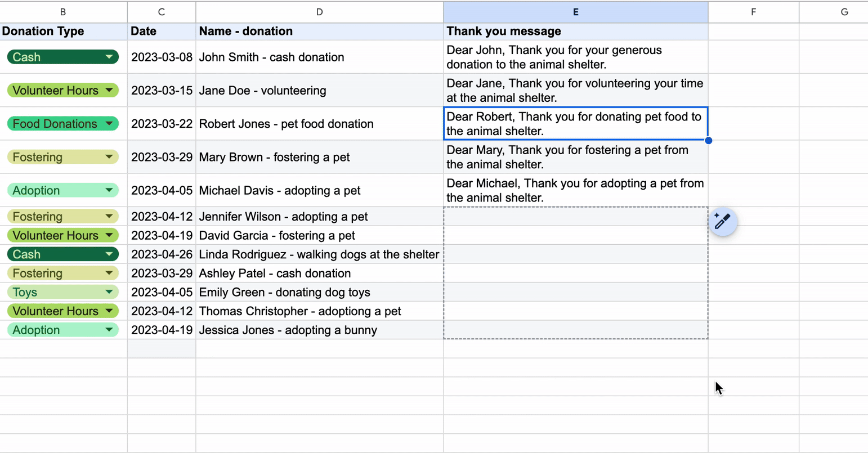Select date cell 2023-04-26
Image resolution: width=868 pixels, height=453 pixels.
(162, 254)
